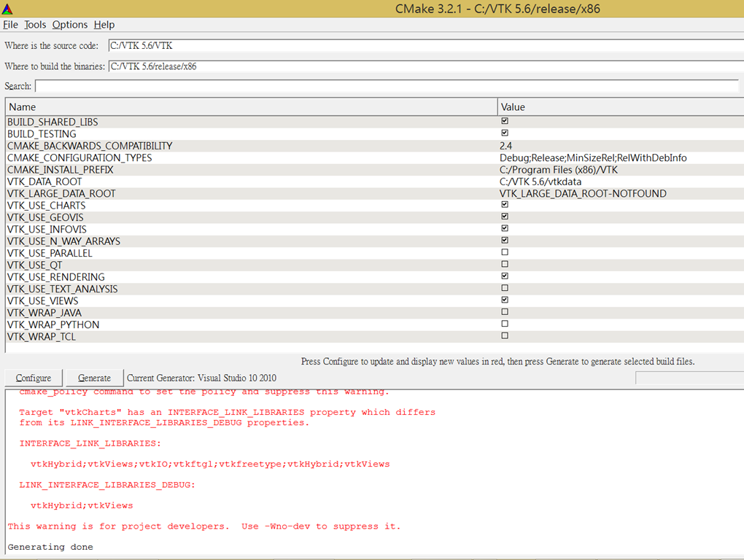Open the File menu

pos(10,25)
